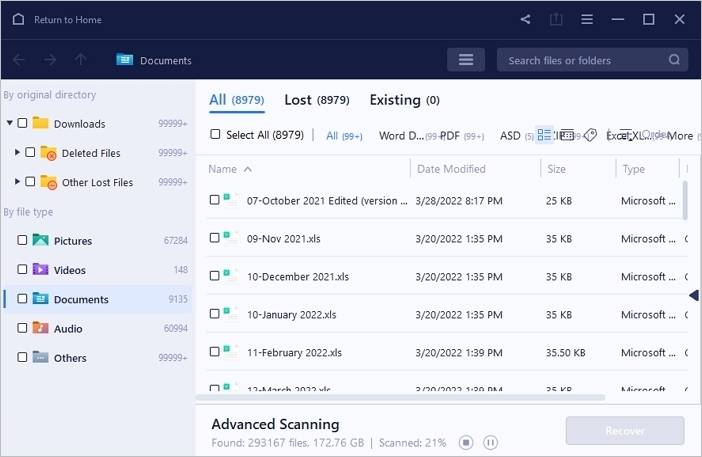The image size is (702, 457).
Task: Check the Select All checkbox
Action: pyautogui.click(x=215, y=135)
